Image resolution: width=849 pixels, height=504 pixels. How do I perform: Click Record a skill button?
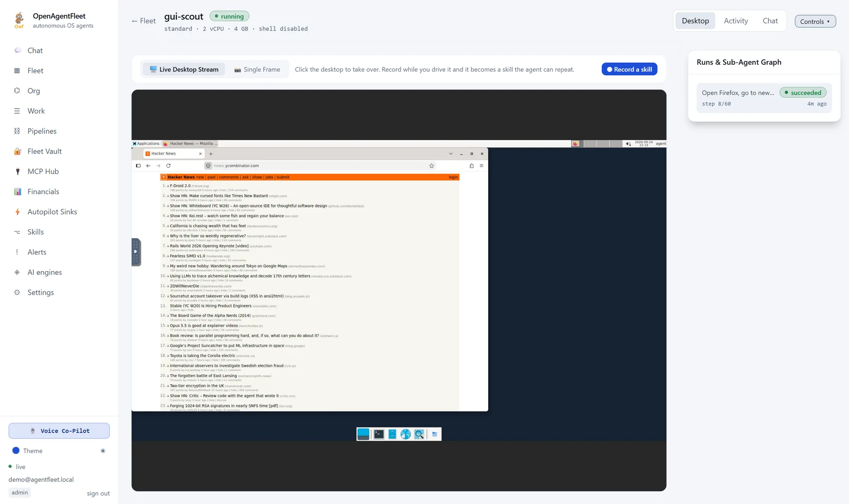click(x=629, y=69)
